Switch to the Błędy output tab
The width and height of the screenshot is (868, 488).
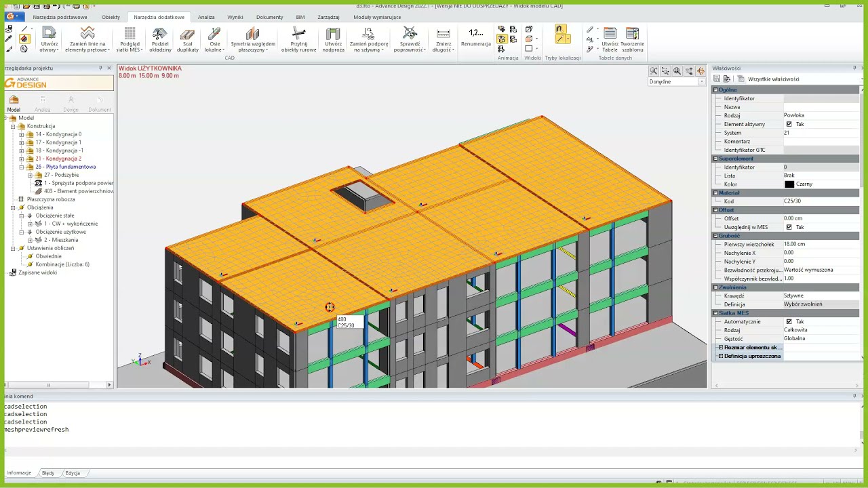click(x=48, y=473)
